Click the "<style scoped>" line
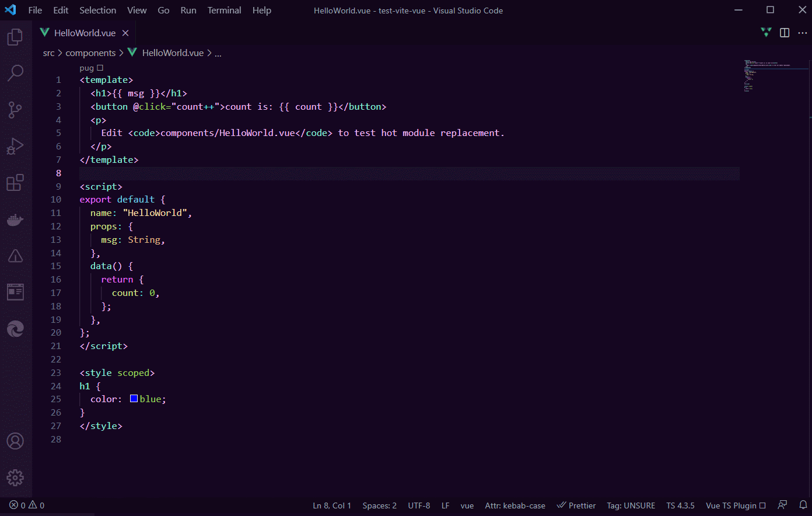Viewport: 812px width, 516px height. tap(117, 373)
